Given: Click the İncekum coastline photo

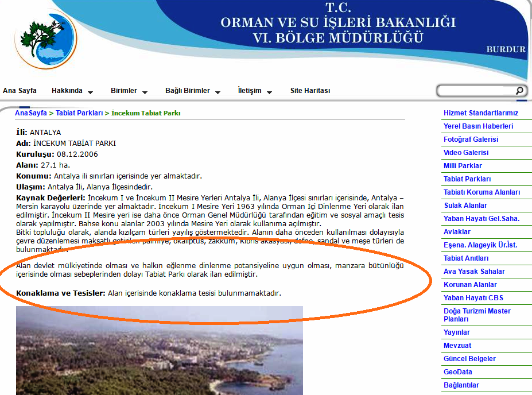Looking at the screenshot, I should (159, 350).
